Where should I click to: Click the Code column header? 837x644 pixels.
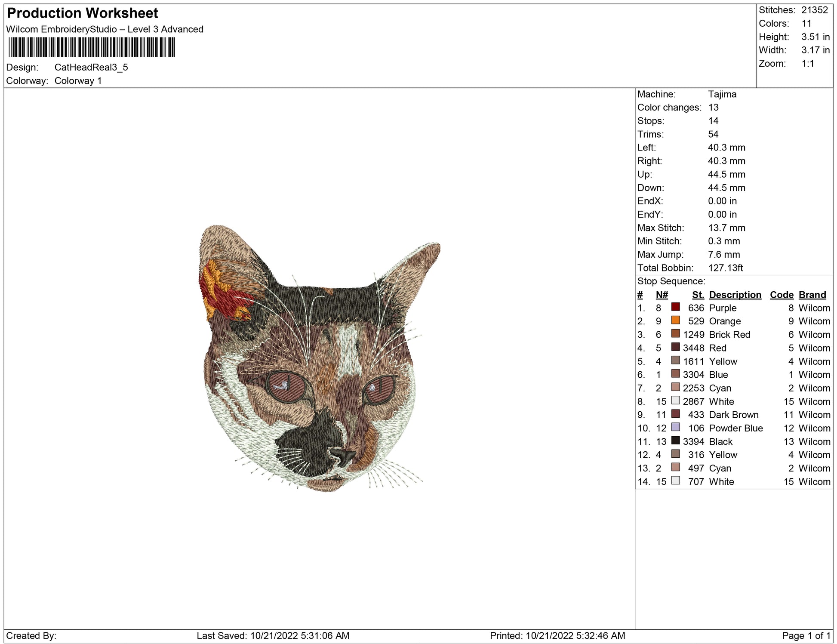[x=781, y=295]
